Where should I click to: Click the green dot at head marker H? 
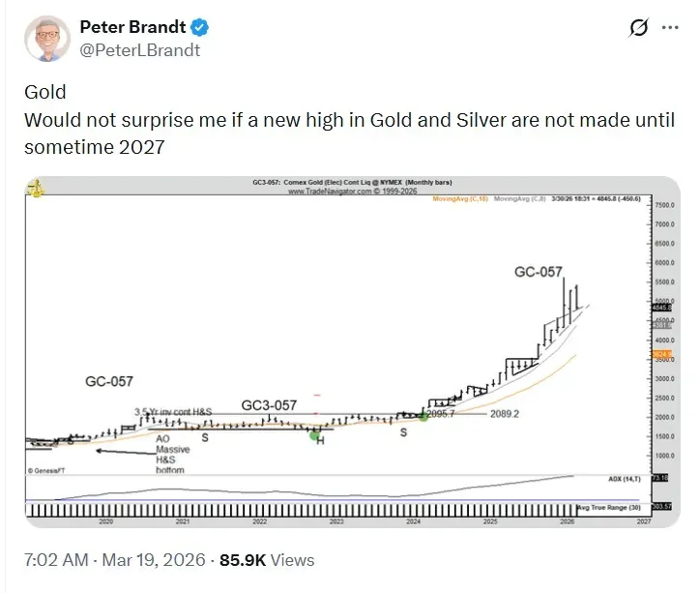pyautogui.click(x=314, y=435)
